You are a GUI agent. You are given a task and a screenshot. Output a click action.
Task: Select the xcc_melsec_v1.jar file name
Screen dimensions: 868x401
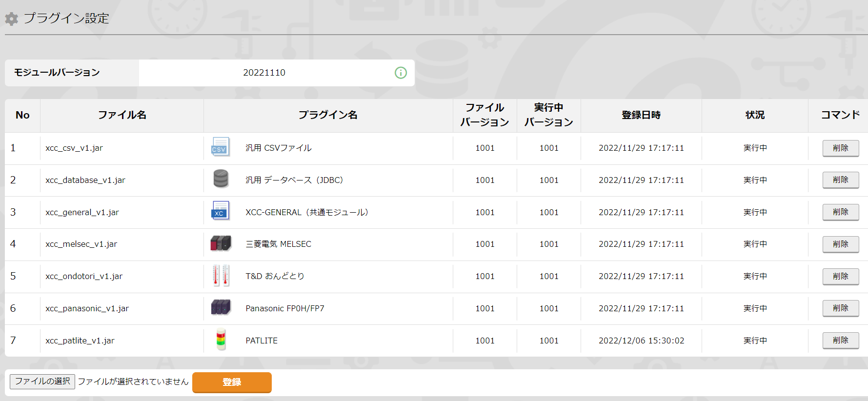tap(81, 244)
